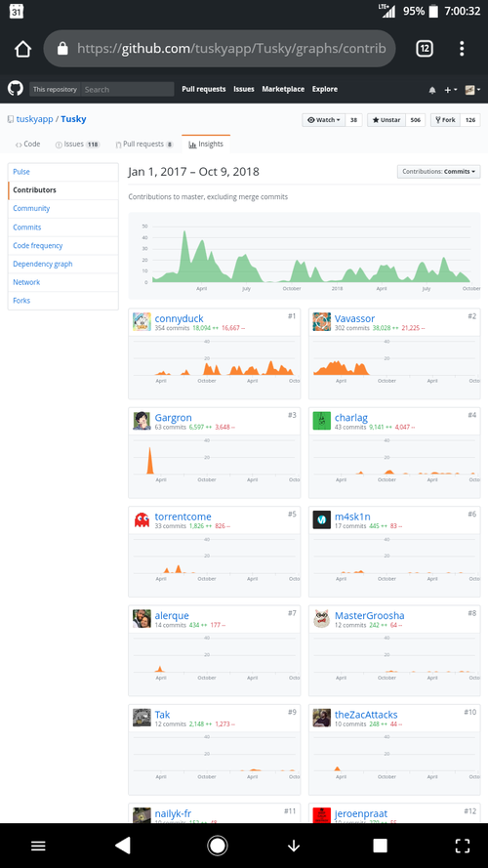Tap the hamburger menu in navigation bar

[38, 846]
